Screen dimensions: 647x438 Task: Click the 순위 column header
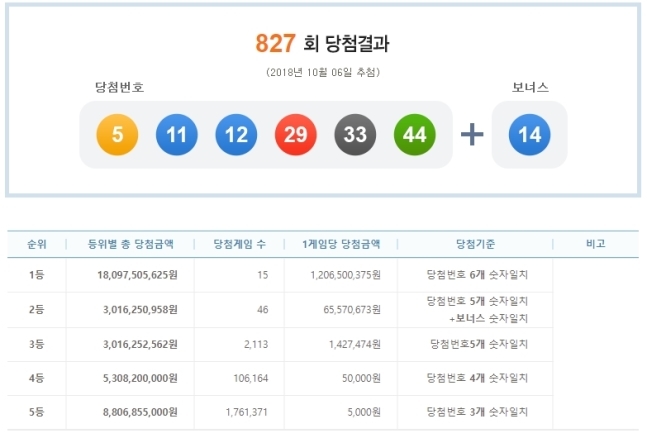[37, 244]
